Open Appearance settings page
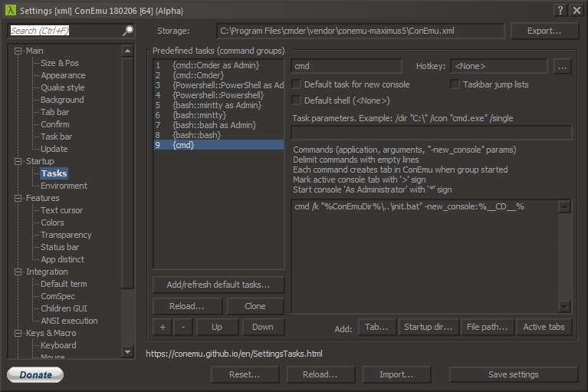The image size is (588, 392). 63,75
